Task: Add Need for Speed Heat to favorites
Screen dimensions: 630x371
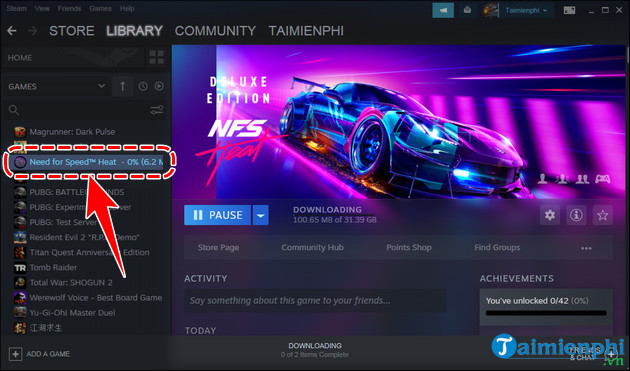Action: point(603,215)
